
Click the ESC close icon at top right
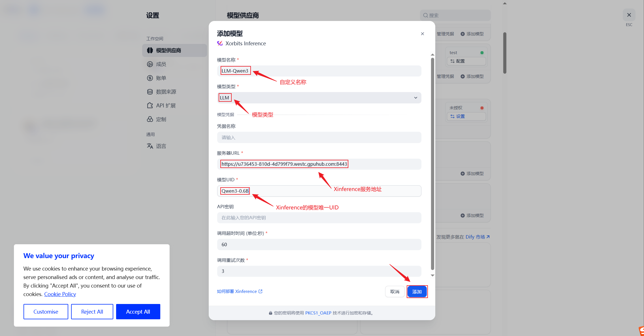tap(629, 15)
